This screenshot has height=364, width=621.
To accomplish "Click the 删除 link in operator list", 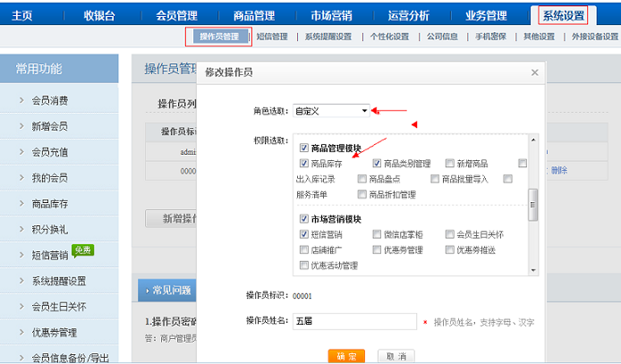I will click(x=559, y=170).
